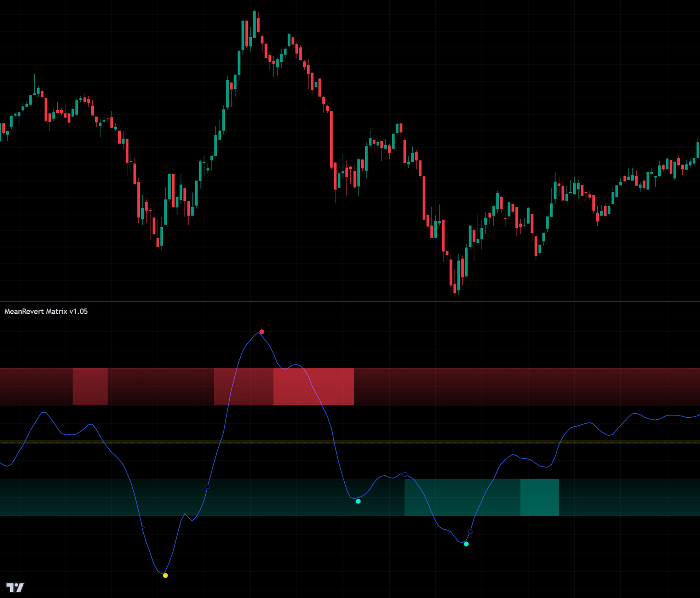Viewport: 700px width, 598px height.
Task: Open the TradingView logo in the corner
Action: 15,587
